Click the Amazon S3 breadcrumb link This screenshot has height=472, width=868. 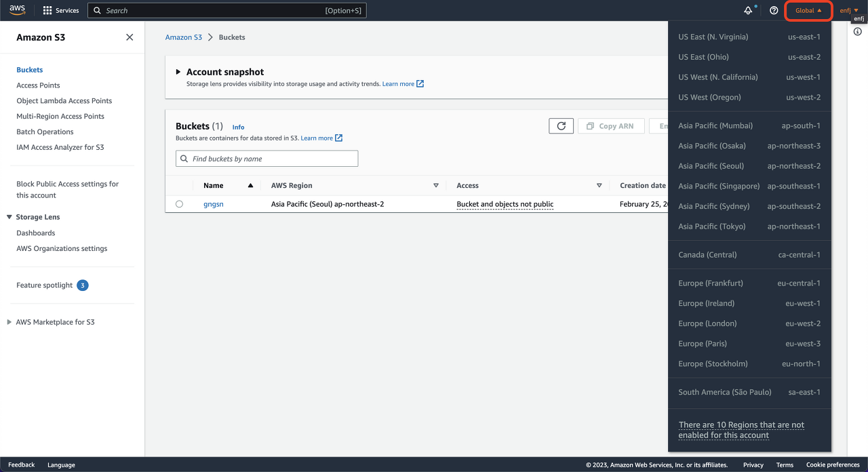click(184, 37)
